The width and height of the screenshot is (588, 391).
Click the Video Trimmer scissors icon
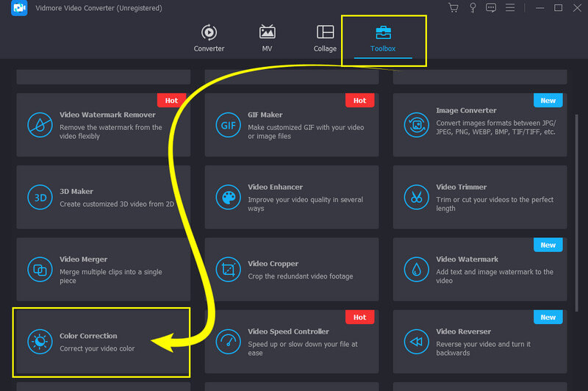pyautogui.click(x=416, y=197)
